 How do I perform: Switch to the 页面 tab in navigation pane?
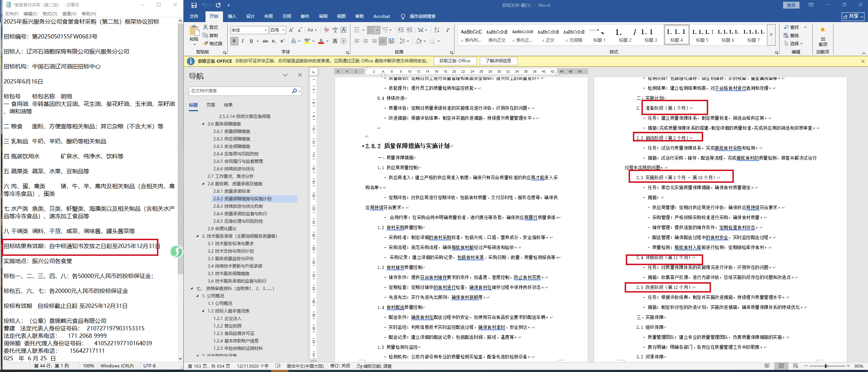point(210,105)
